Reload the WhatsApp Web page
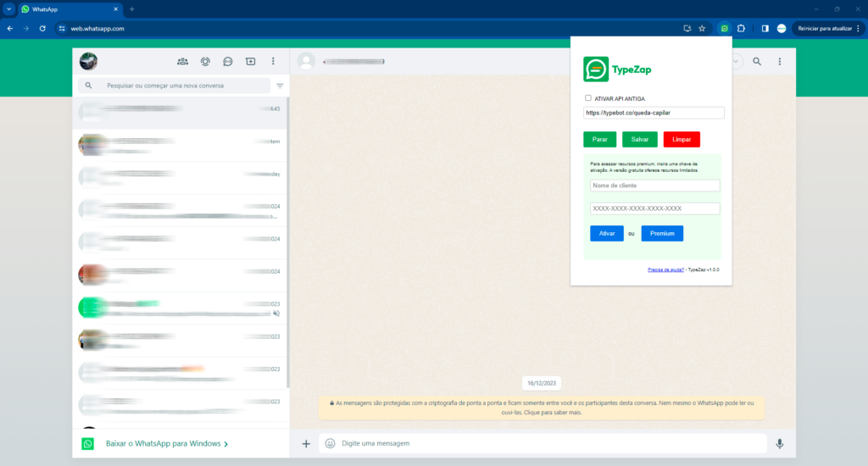Image resolution: width=868 pixels, height=466 pixels. click(42, 28)
